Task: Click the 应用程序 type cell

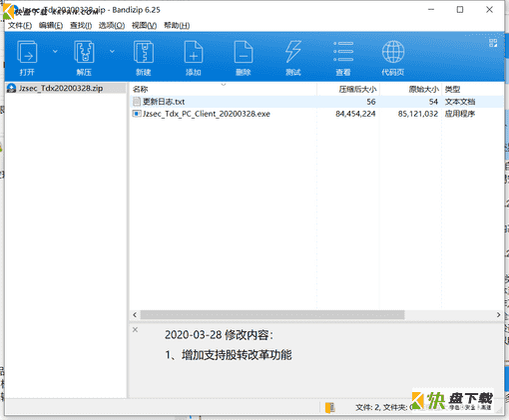Action: coord(460,114)
